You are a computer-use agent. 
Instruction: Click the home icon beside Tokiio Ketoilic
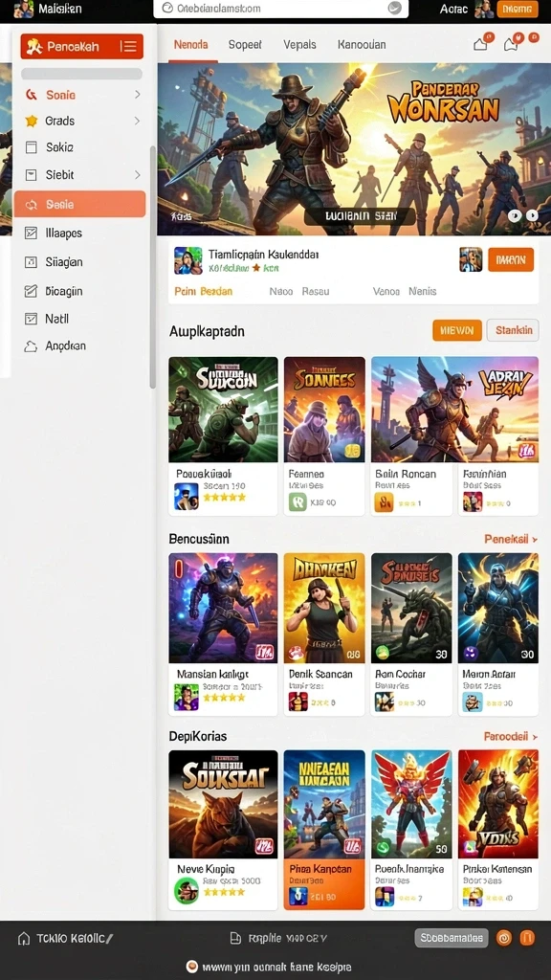tap(24, 938)
